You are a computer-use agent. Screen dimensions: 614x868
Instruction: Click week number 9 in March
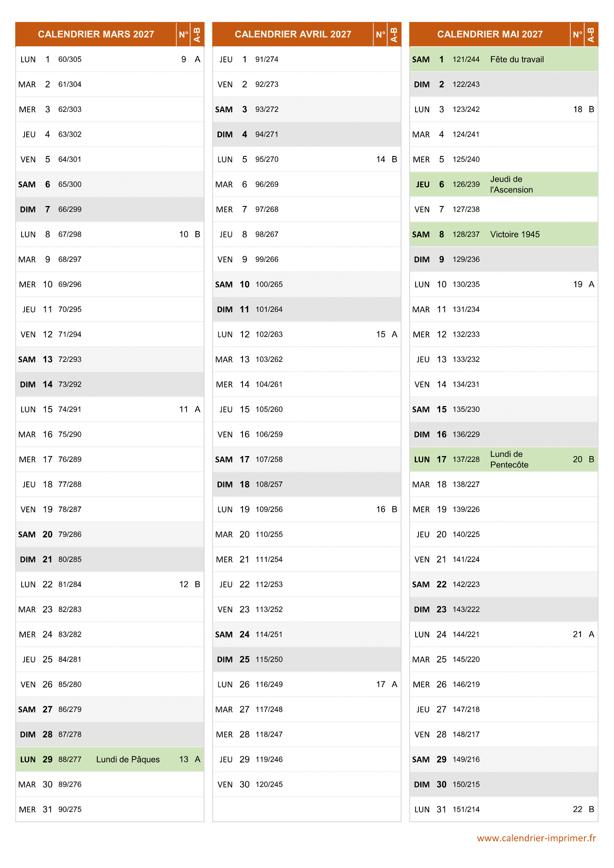point(183,59)
